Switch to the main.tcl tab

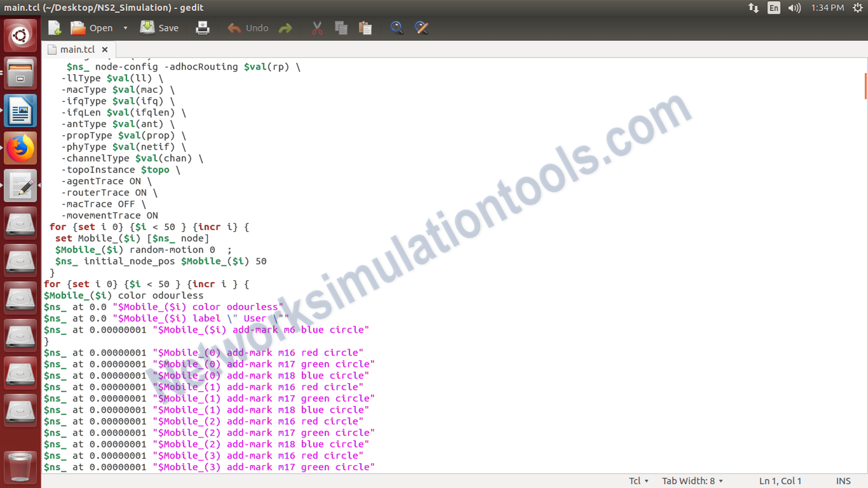click(78, 49)
